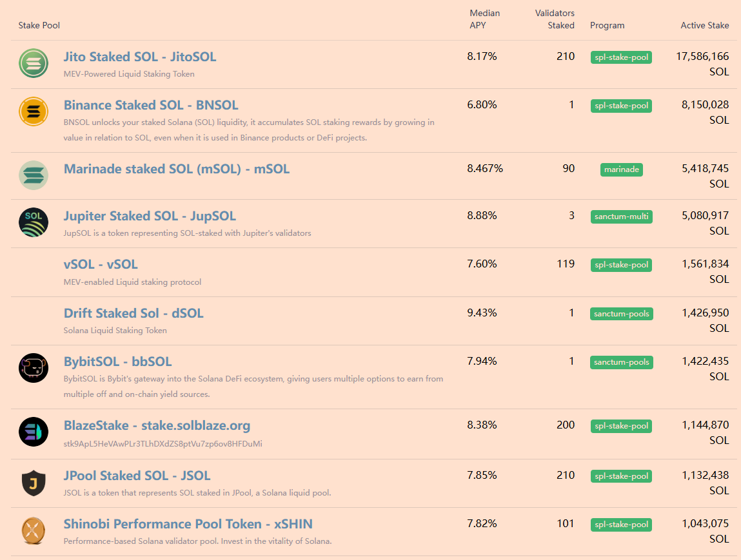Select the 8,150,028 SOL active stake
The image size is (741, 560).
[705, 112]
